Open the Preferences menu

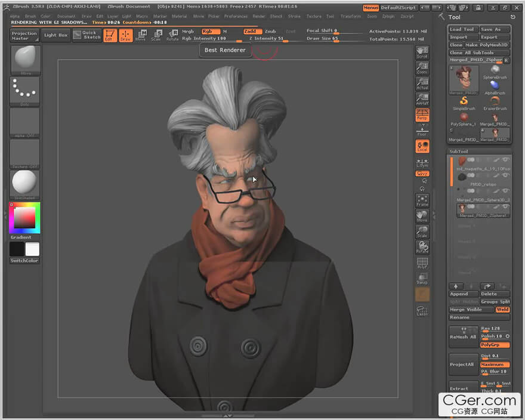tap(236, 17)
